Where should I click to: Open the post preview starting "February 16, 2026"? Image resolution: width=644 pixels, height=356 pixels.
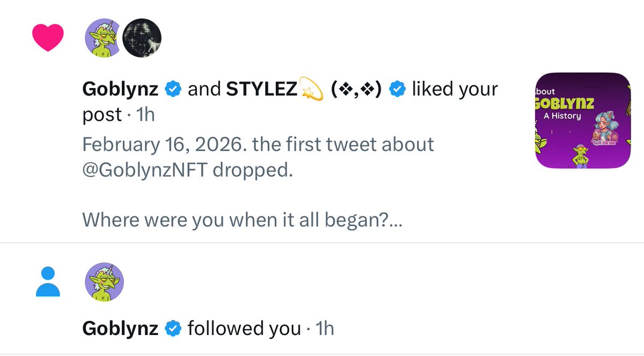[x=258, y=144]
